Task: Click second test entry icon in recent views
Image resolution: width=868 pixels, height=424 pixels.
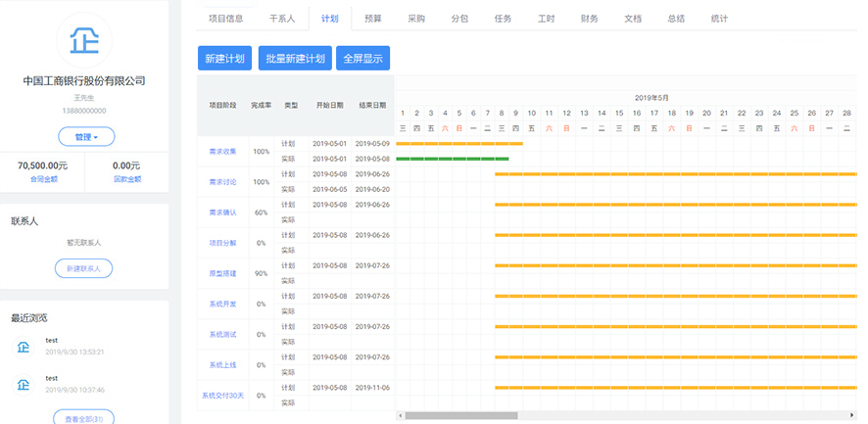Action: pos(22,384)
